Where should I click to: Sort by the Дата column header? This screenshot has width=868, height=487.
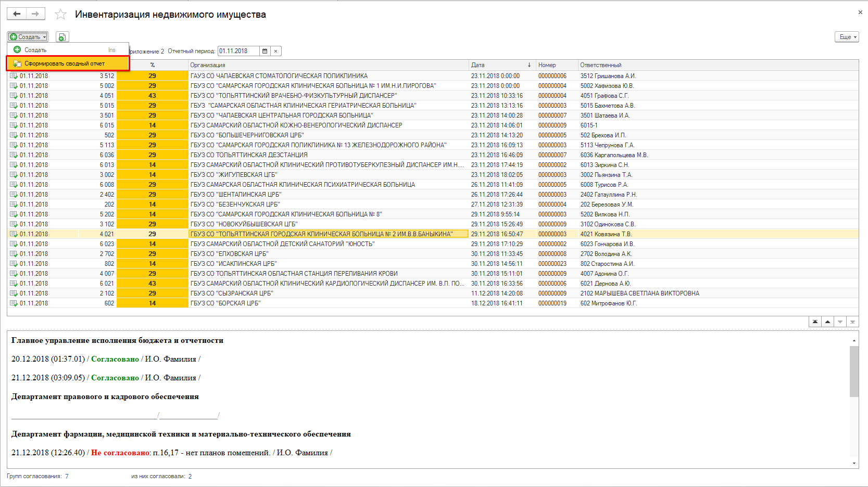pos(500,65)
